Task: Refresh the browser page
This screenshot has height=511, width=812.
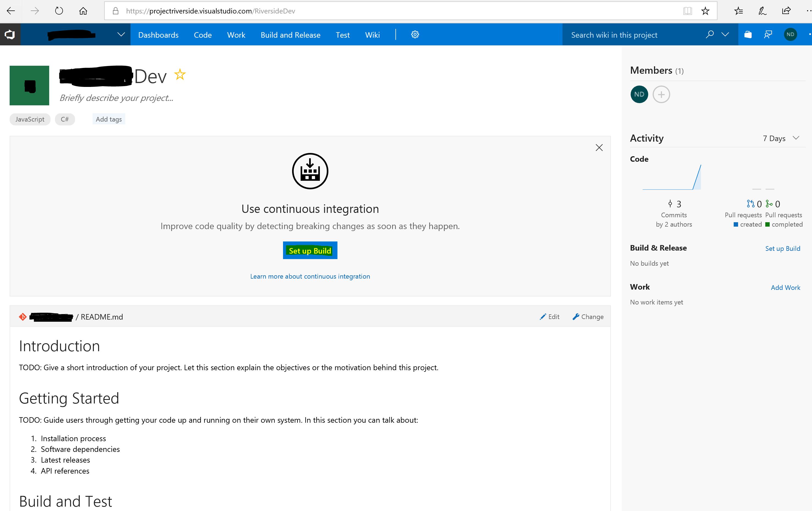Action: 59,11
